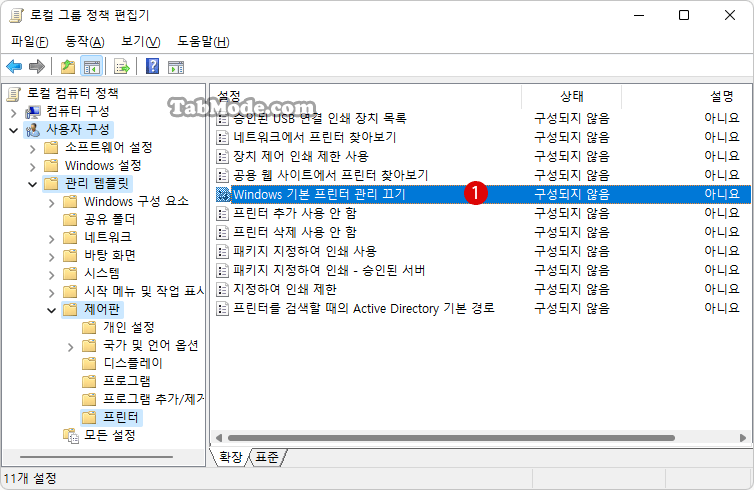Select the 프로그램 추가/제거 tree folder
This screenshot has height=490, width=754.
tap(153, 399)
